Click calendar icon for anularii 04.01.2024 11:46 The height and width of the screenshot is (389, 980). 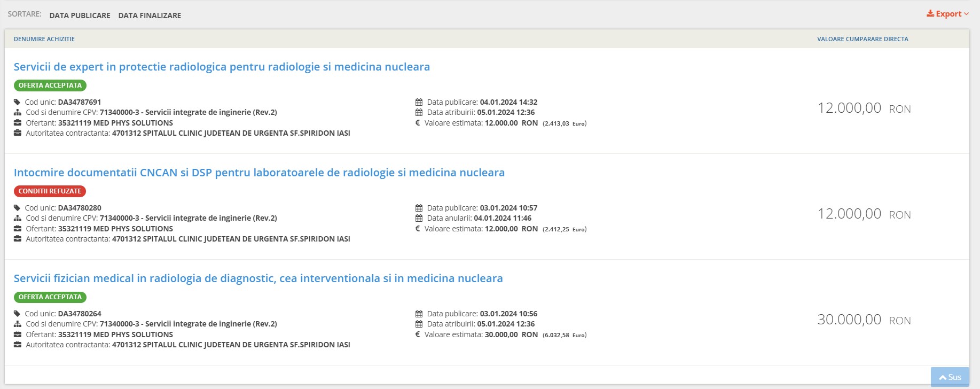(x=419, y=218)
